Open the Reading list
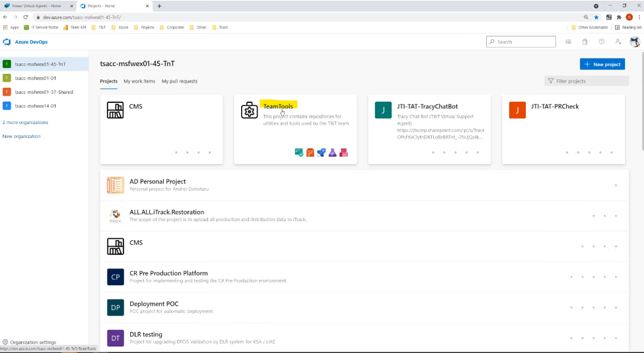 click(x=628, y=28)
